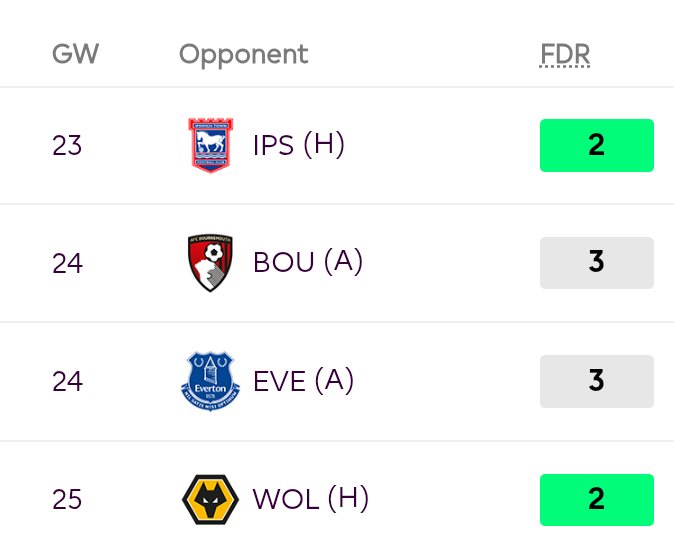Click the Everton club crest

tap(210, 381)
